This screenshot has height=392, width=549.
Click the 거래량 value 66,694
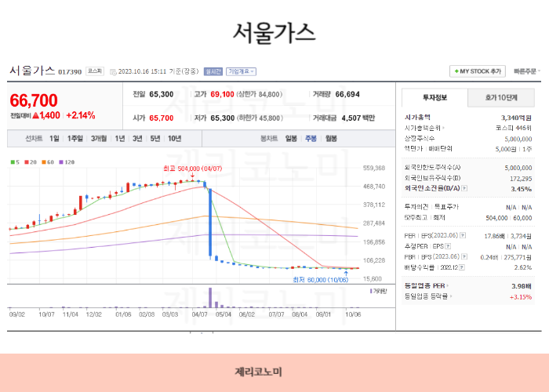pos(347,95)
